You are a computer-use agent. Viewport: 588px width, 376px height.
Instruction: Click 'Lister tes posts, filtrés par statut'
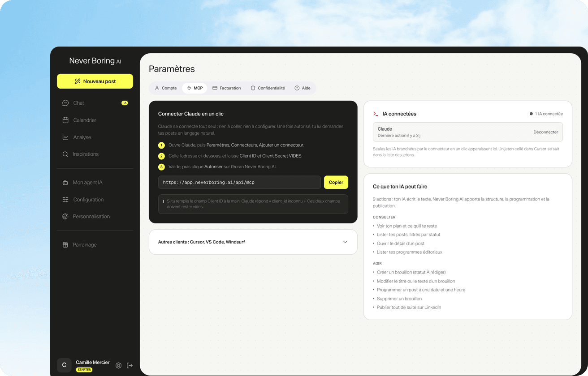[x=409, y=235]
